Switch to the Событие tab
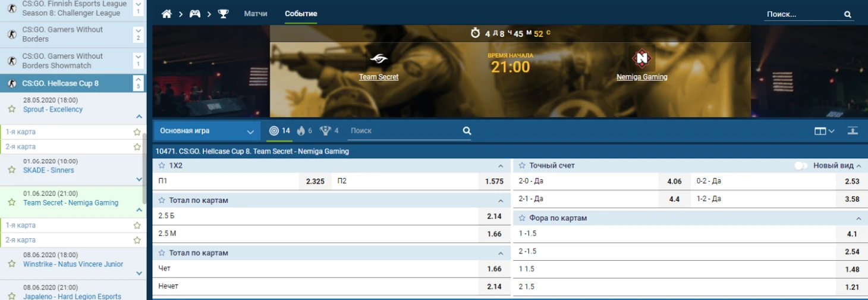 301,14
